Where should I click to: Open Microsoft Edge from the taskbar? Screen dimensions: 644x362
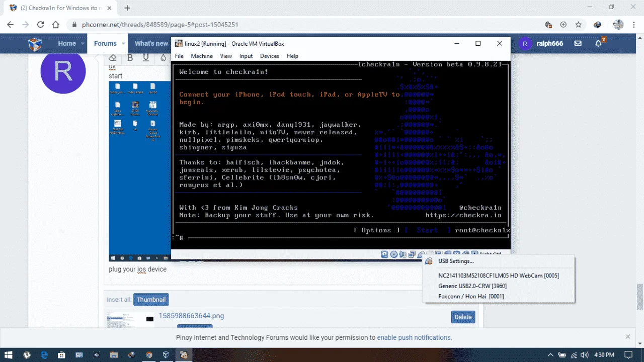pyautogui.click(x=43, y=355)
